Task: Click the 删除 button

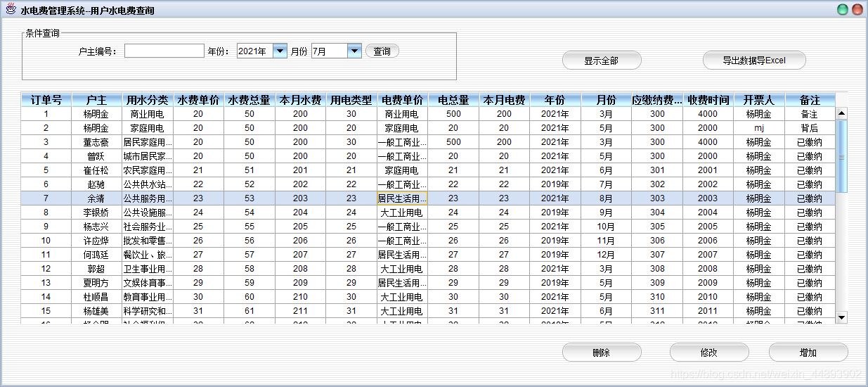Action: click(602, 353)
